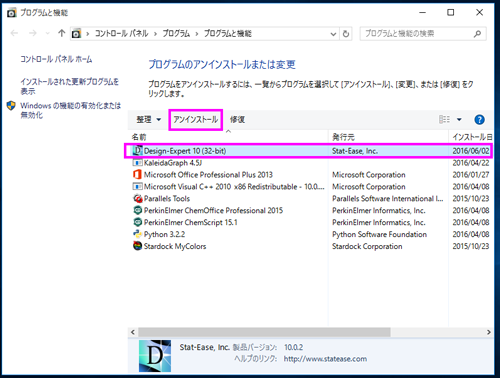Select PerkinElmer ChemOffice Professional 2015 row

pyautogui.click(x=311, y=210)
